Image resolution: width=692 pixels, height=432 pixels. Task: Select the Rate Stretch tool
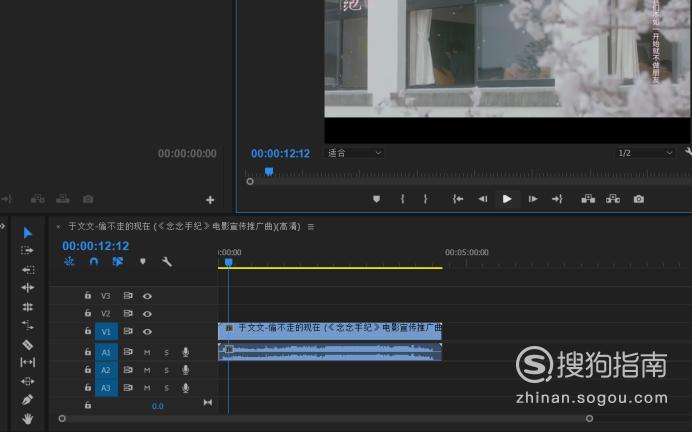click(x=27, y=326)
